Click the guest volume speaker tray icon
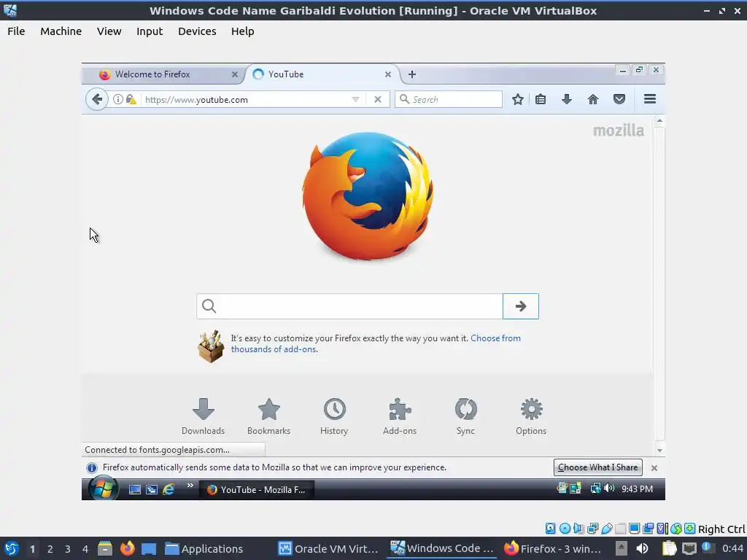 [609, 488]
